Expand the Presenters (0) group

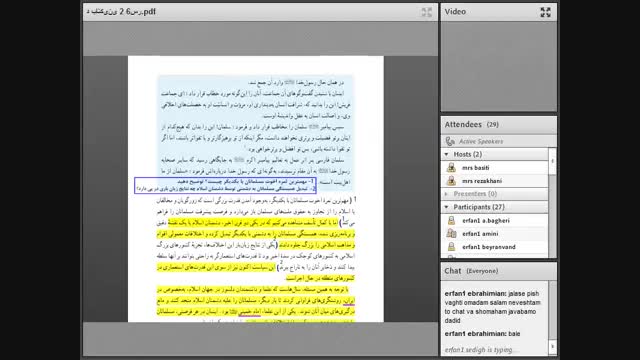click(447, 194)
